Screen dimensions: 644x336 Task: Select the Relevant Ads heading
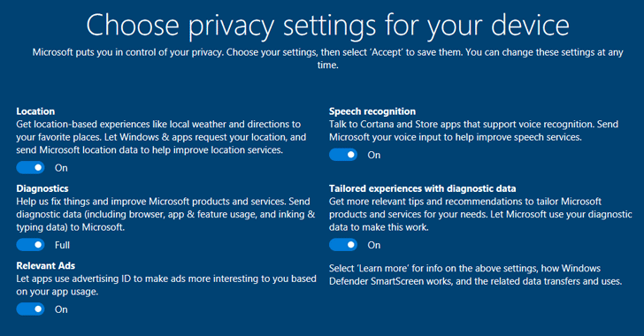[x=46, y=266]
